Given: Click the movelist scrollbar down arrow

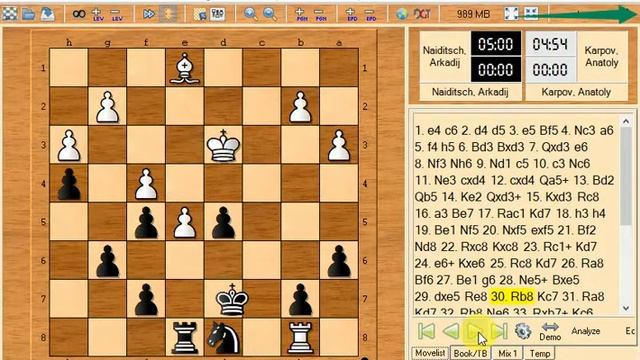Looking at the screenshot, I should (626, 308).
